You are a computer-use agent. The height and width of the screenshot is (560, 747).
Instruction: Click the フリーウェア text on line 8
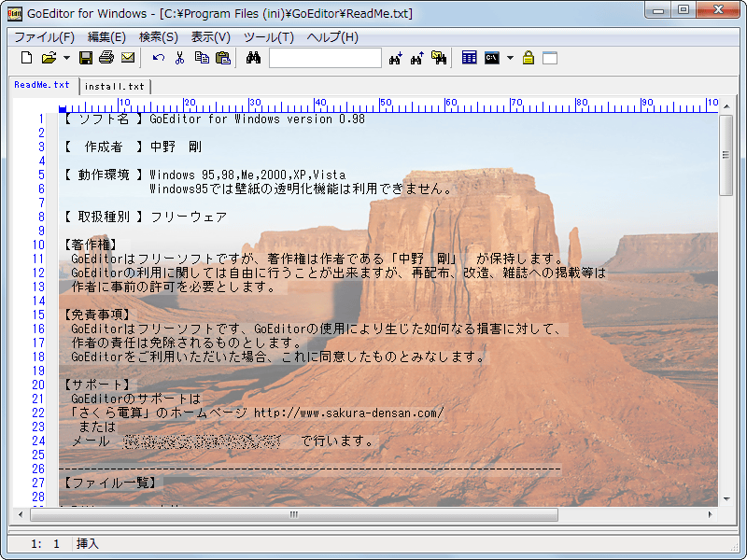coord(190,217)
